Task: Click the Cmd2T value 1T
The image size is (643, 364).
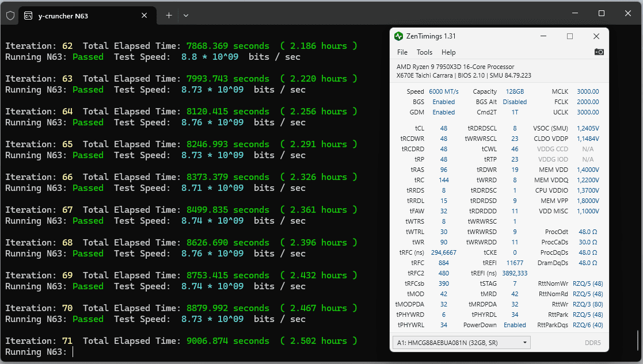Action: 515,112
